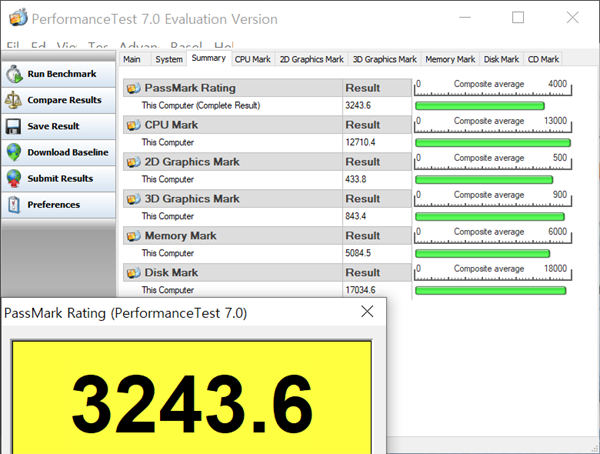Click the CPU Mark section header
The image size is (600, 454).
(233, 125)
